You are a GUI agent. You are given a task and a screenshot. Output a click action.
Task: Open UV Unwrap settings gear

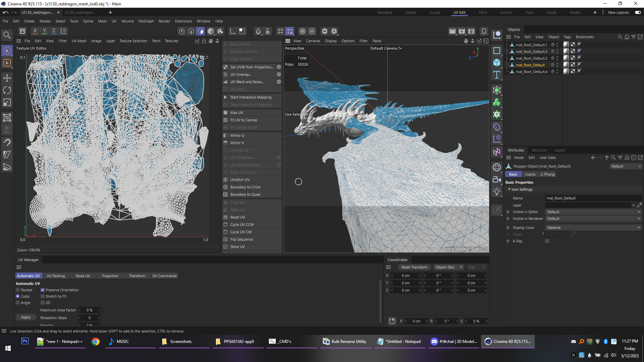279,74
